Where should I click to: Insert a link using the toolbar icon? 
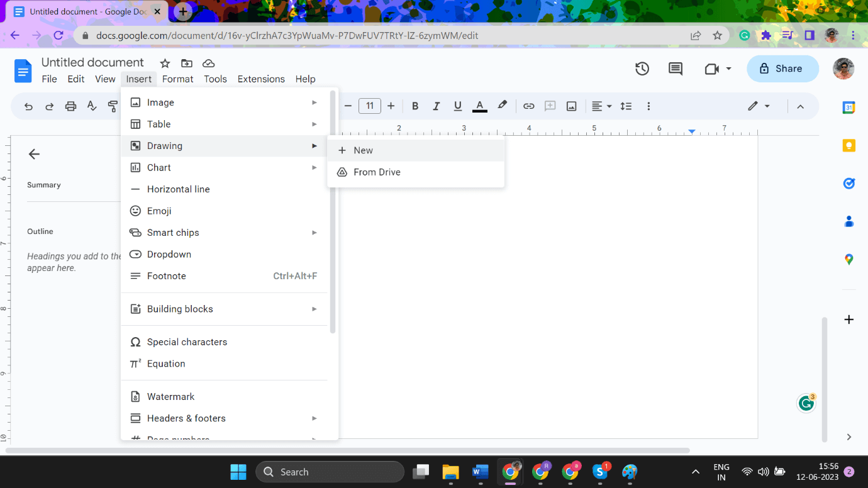pos(528,106)
